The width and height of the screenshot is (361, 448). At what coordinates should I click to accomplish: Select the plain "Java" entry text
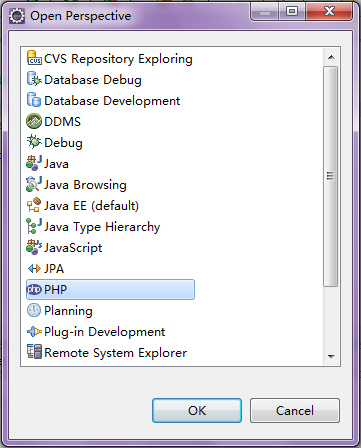[x=56, y=164]
